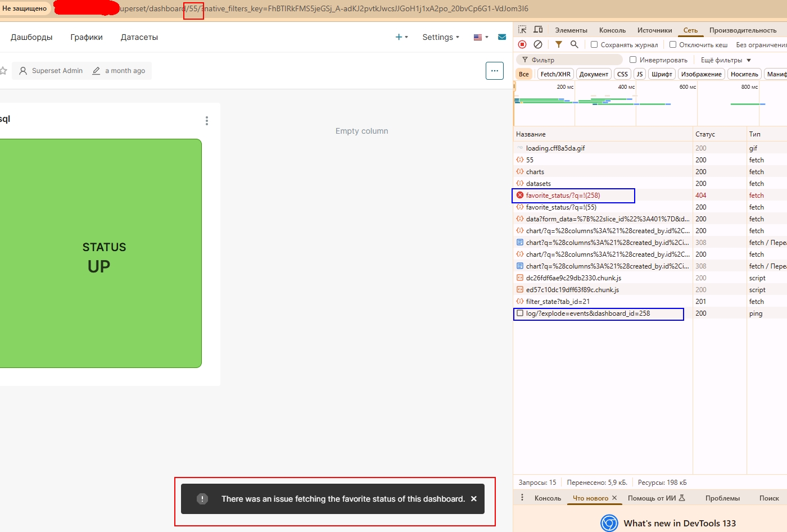The width and height of the screenshot is (787, 532).
Task: Select the Fetch/XHR filter button
Action: pyautogui.click(x=555, y=74)
